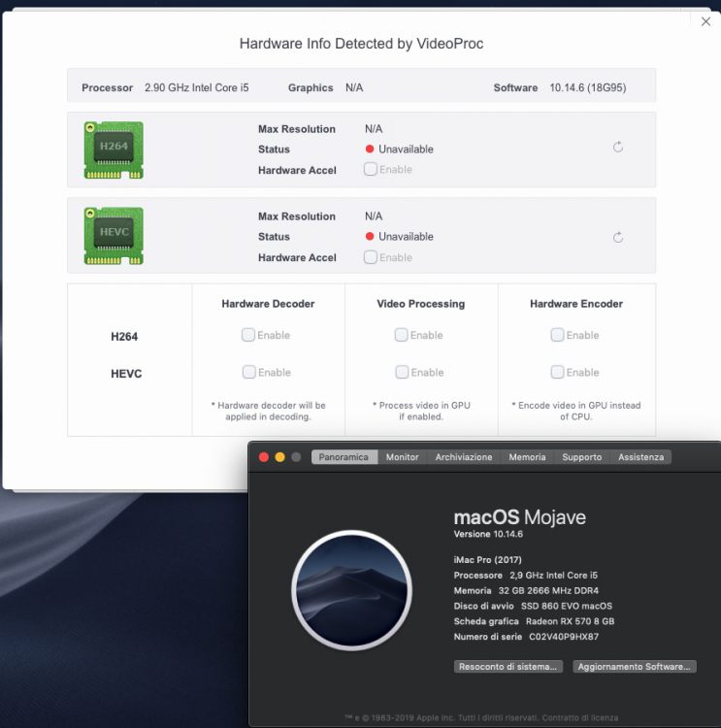Click the H264 Unavailable status text
This screenshot has width=721, height=728.
(406, 149)
